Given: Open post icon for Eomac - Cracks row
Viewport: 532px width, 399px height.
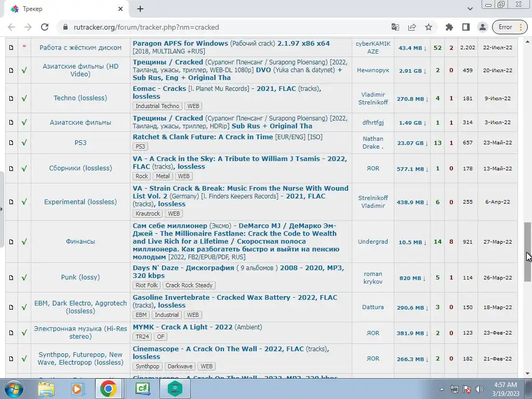Looking at the screenshot, I should [11, 98].
